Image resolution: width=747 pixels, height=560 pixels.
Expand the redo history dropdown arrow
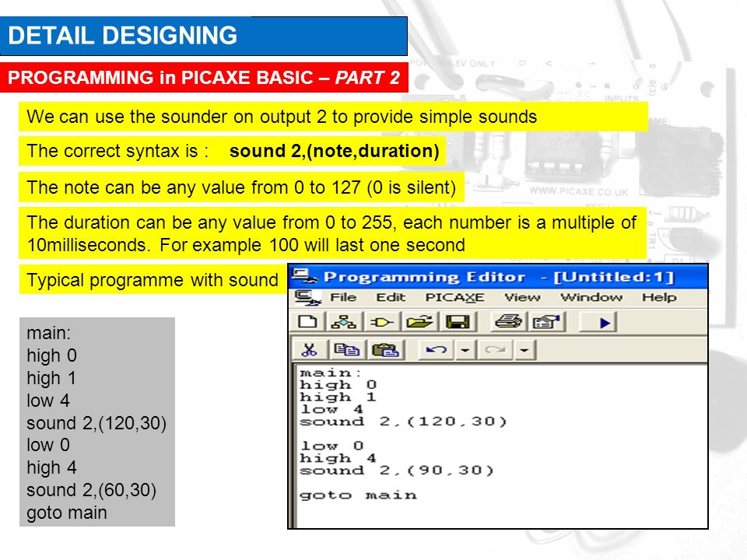[x=524, y=351]
